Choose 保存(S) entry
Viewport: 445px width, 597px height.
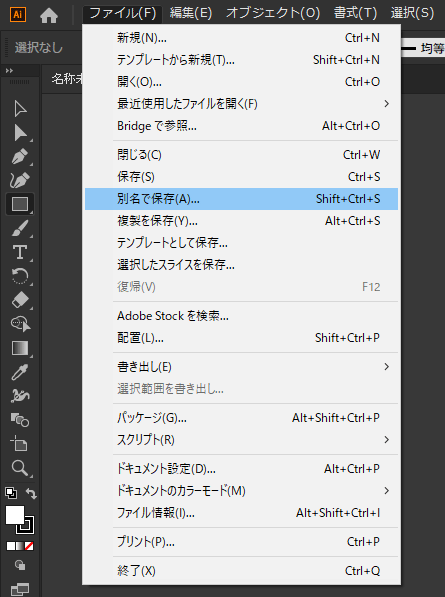tap(241, 177)
